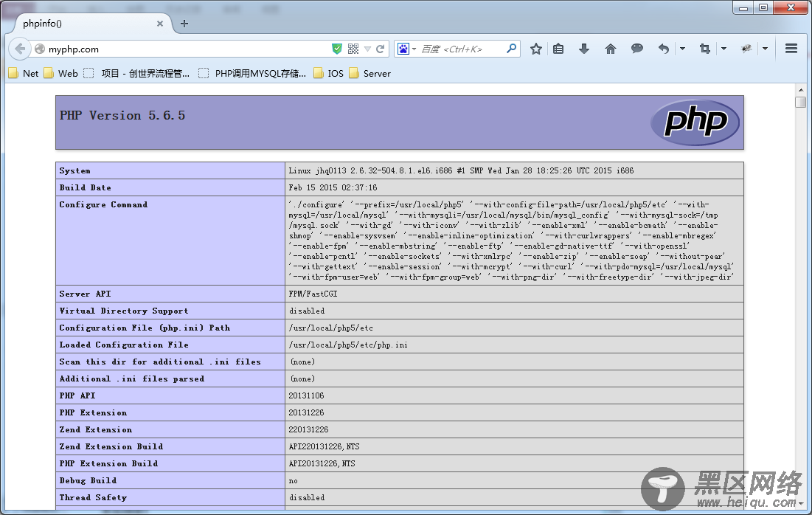Click the /usr/local/php5/etc/php.ini path value
Screen dimensions: 812x515
(x=348, y=345)
